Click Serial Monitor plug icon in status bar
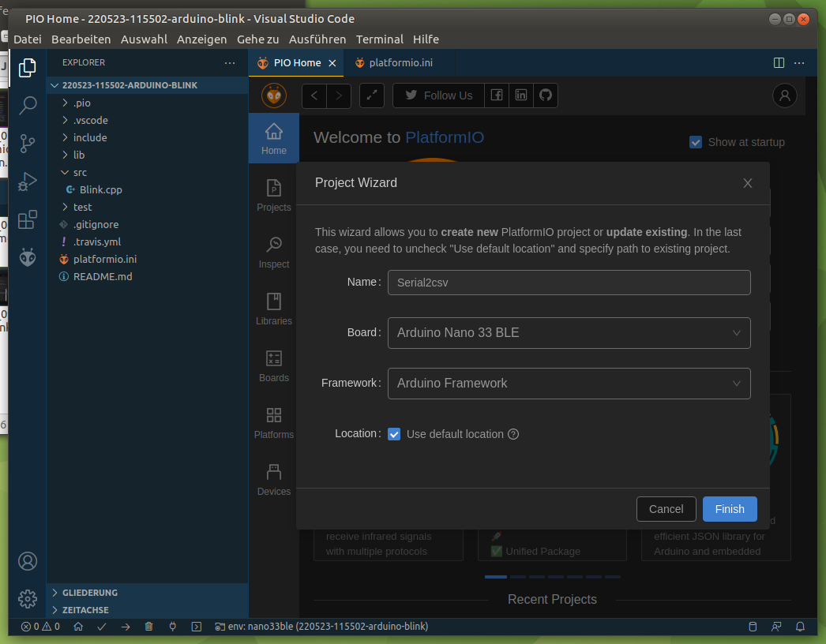Screen dimensions: 826x644 pyautogui.click(x=173, y=627)
